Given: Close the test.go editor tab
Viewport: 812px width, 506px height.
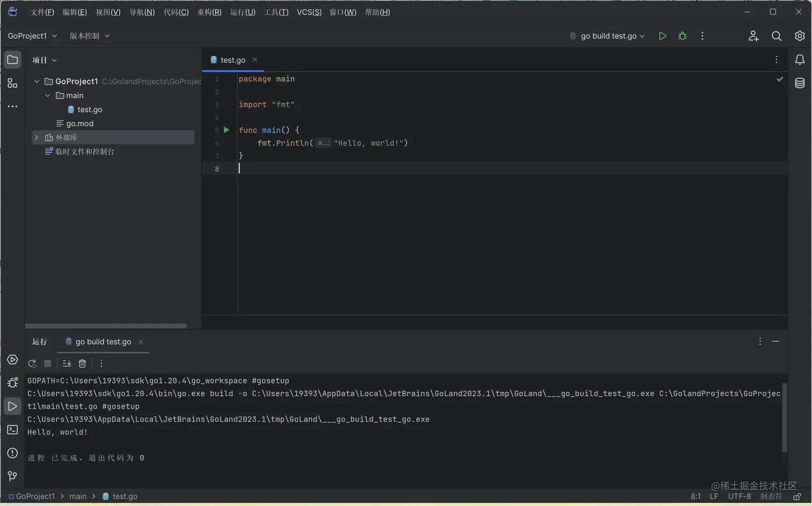Looking at the screenshot, I should click(x=255, y=60).
